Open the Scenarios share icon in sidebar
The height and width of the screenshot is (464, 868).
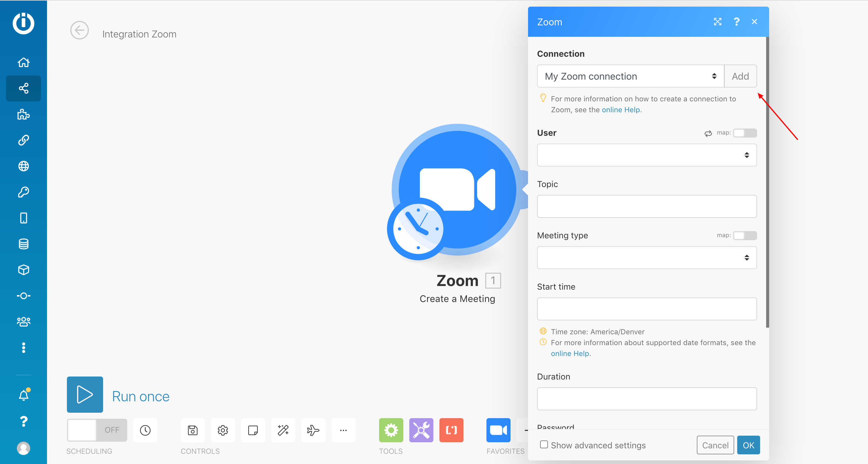(x=23, y=88)
